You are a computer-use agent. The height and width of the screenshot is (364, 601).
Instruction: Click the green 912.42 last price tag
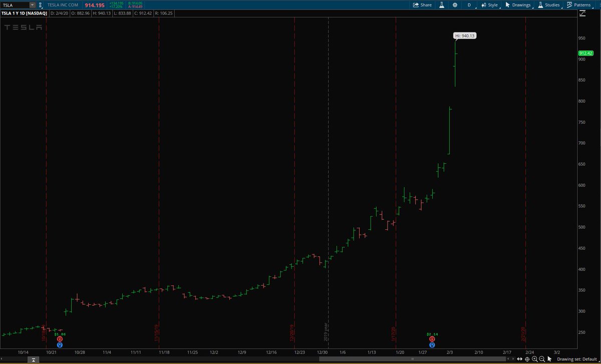tap(585, 53)
